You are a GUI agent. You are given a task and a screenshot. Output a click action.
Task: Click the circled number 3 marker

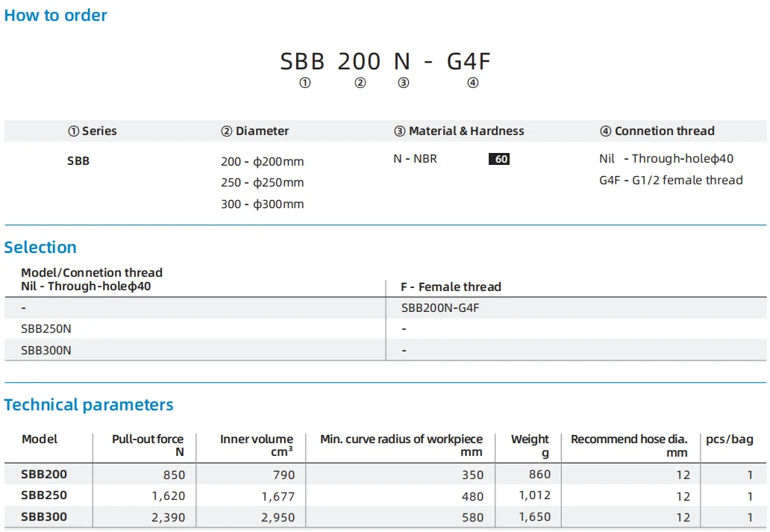tap(404, 83)
